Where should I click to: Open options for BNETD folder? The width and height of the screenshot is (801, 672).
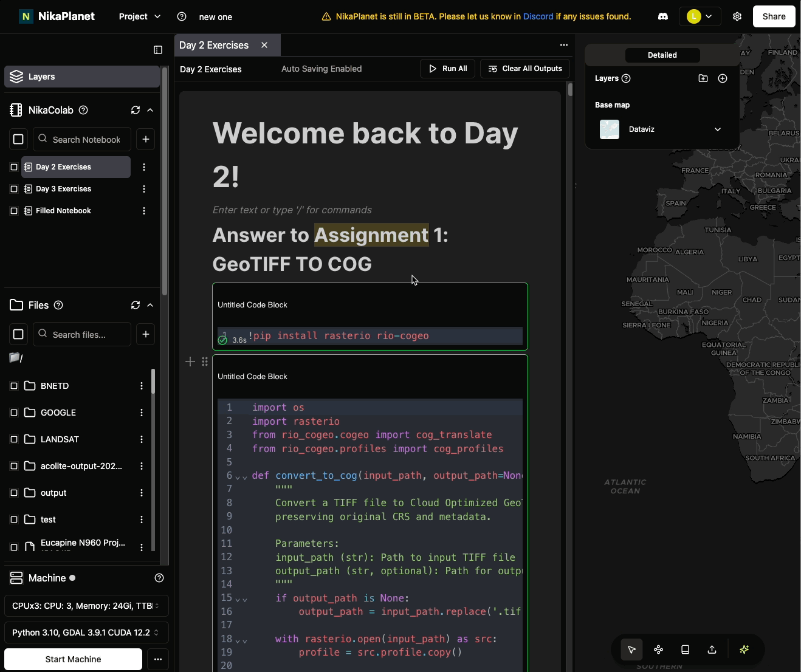point(142,386)
